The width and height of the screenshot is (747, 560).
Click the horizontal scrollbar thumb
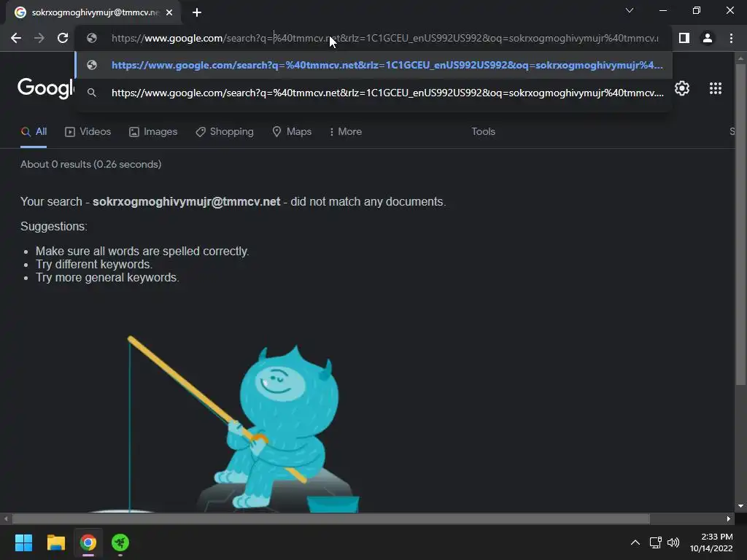(x=331, y=518)
